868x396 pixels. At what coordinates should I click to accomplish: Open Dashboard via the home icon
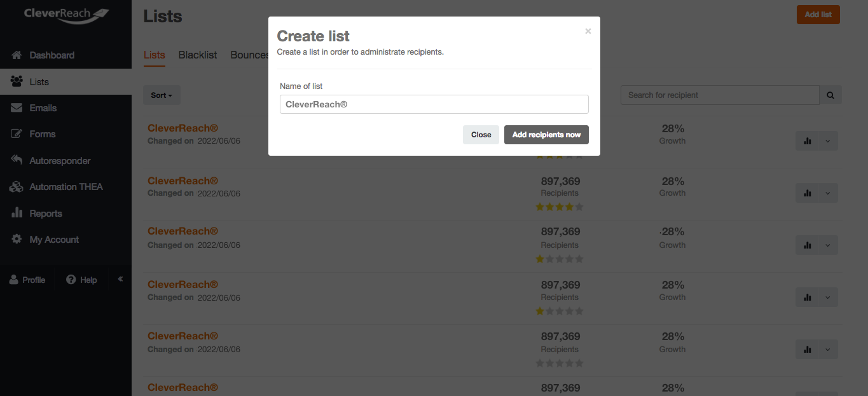17,55
